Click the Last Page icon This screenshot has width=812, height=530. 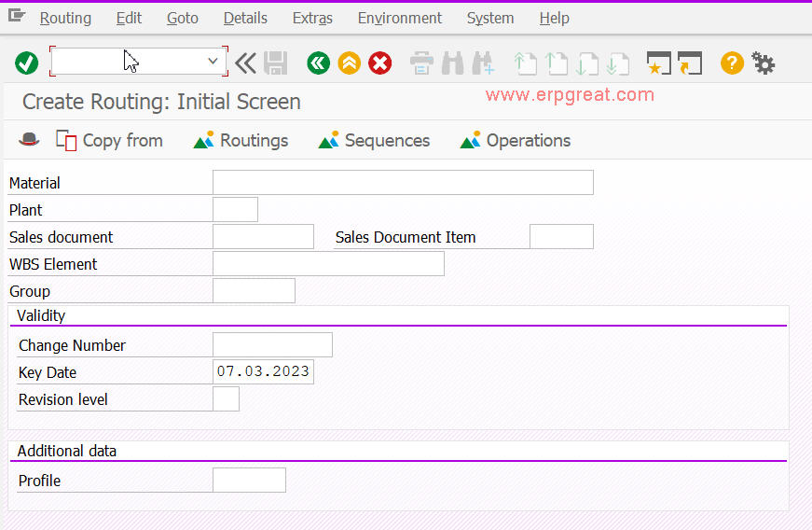coord(618,64)
